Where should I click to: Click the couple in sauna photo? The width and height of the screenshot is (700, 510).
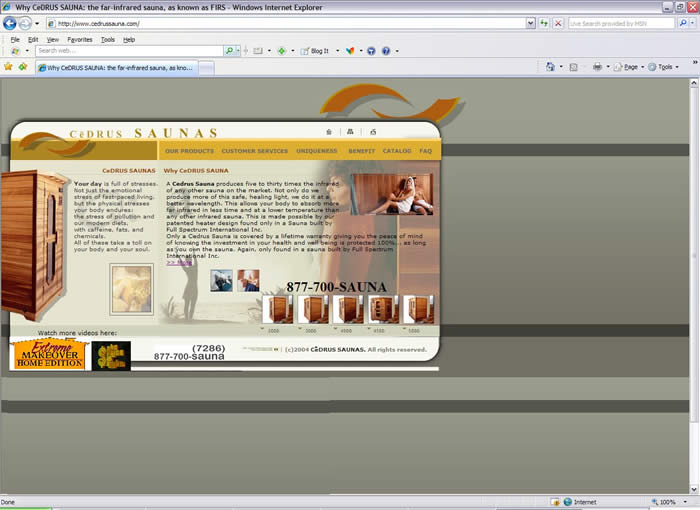(392, 194)
